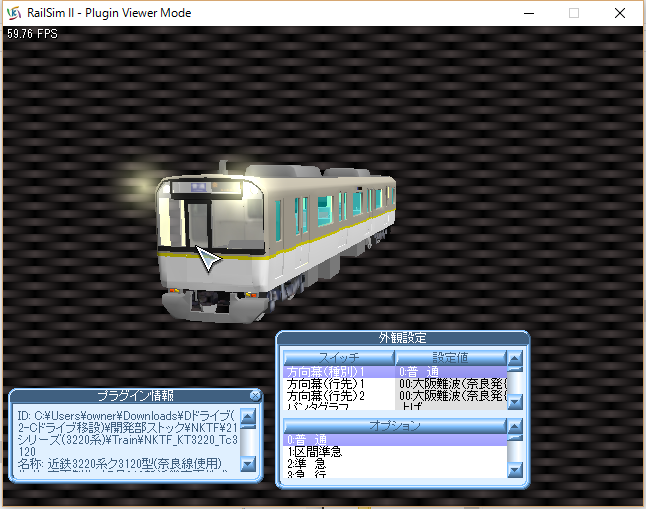Choose option 0:普 通
Image resolution: width=646 pixels, height=509 pixels.
pyautogui.click(x=395, y=440)
